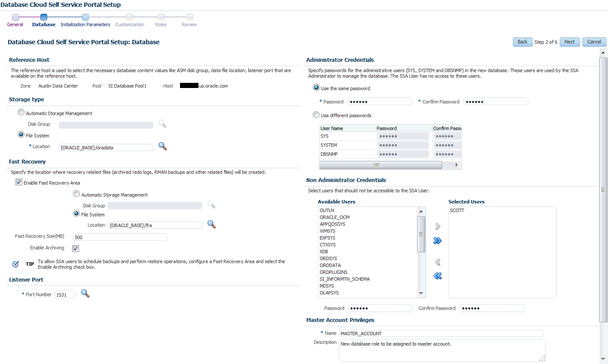Screen dimensions: 610x364
Task: Focus non-administrator Confirm Password field
Action: pyautogui.click(x=492, y=308)
